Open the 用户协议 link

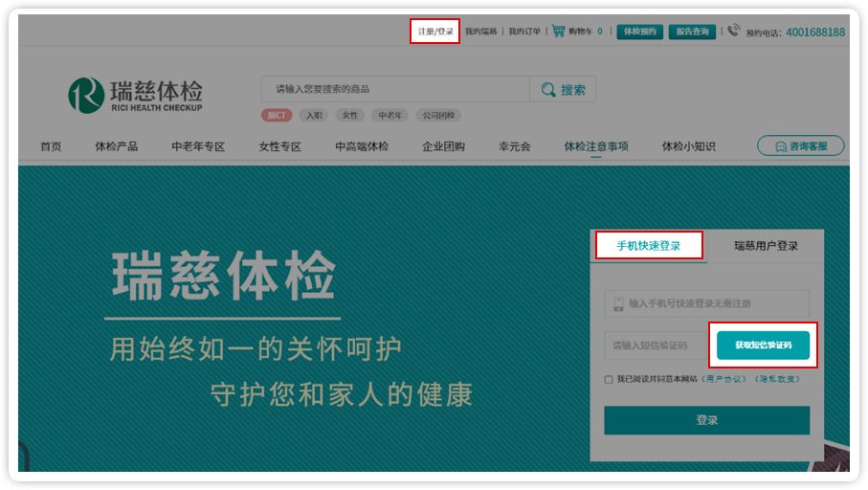[724, 379]
